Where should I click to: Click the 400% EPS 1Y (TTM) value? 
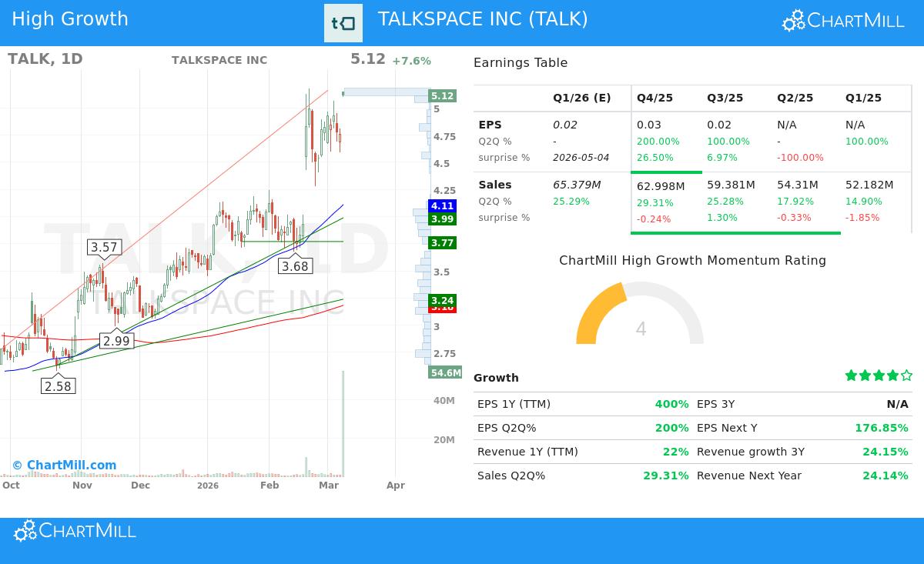click(671, 404)
